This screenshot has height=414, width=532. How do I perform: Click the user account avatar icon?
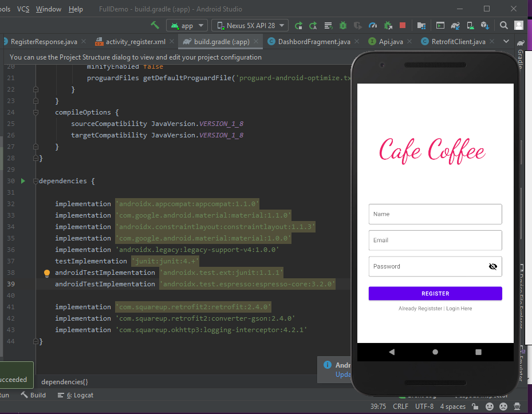pyautogui.click(x=519, y=25)
